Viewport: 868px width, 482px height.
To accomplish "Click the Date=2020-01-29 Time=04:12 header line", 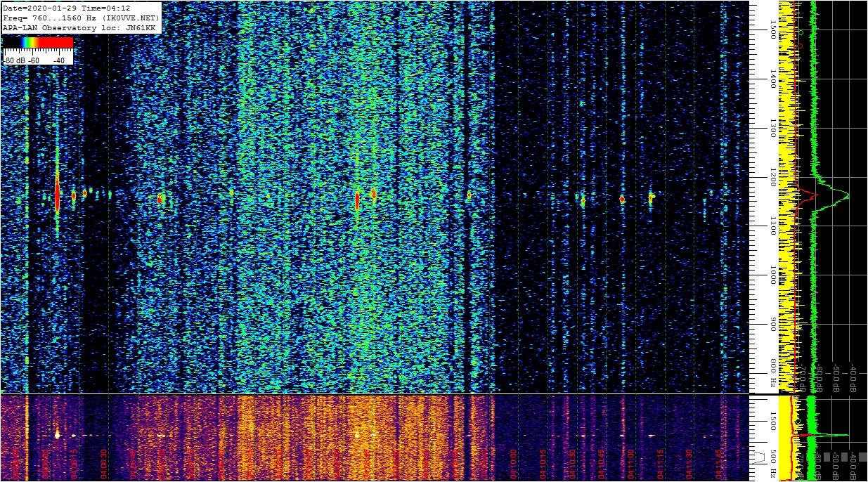I will [67, 8].
